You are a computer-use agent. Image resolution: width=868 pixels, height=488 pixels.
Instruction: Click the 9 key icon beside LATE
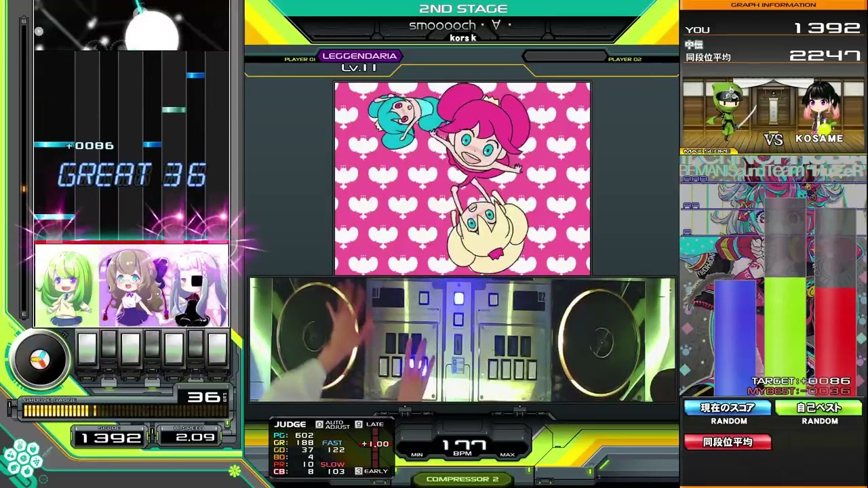tap(359, 424)
